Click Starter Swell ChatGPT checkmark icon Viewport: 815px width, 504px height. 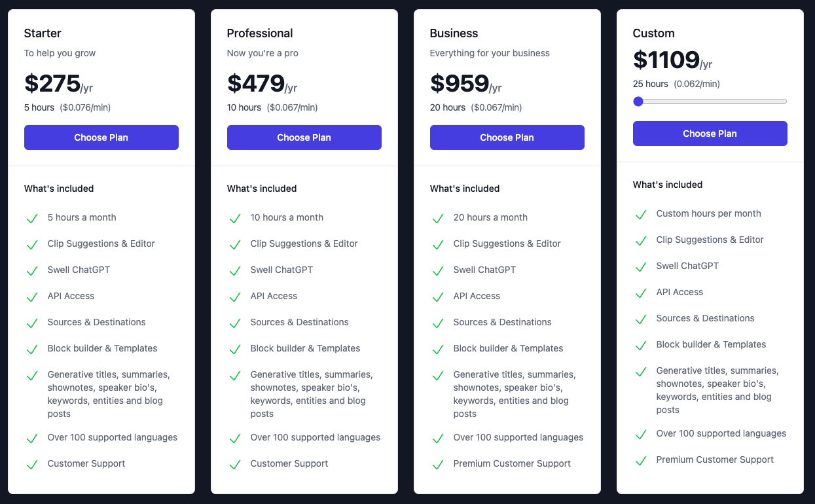tap(31, 271)
